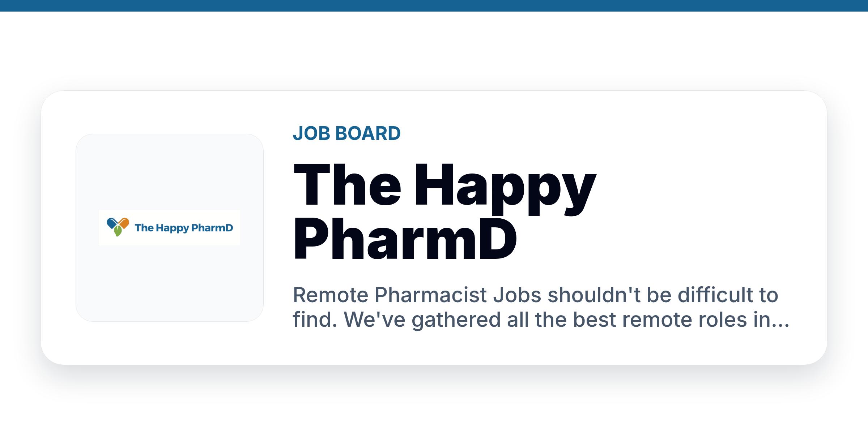
Task: Click the word The in heading
Action: click(347, 184)
